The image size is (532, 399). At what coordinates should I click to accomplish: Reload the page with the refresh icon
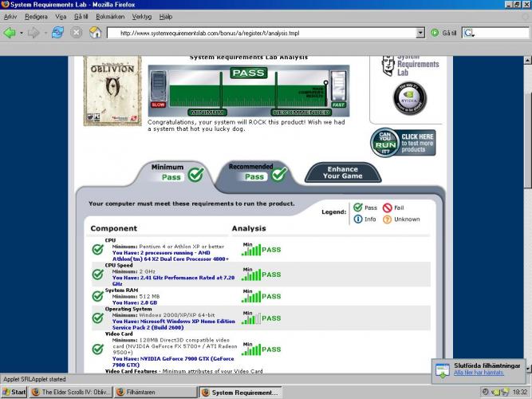[x=57, y=33]
